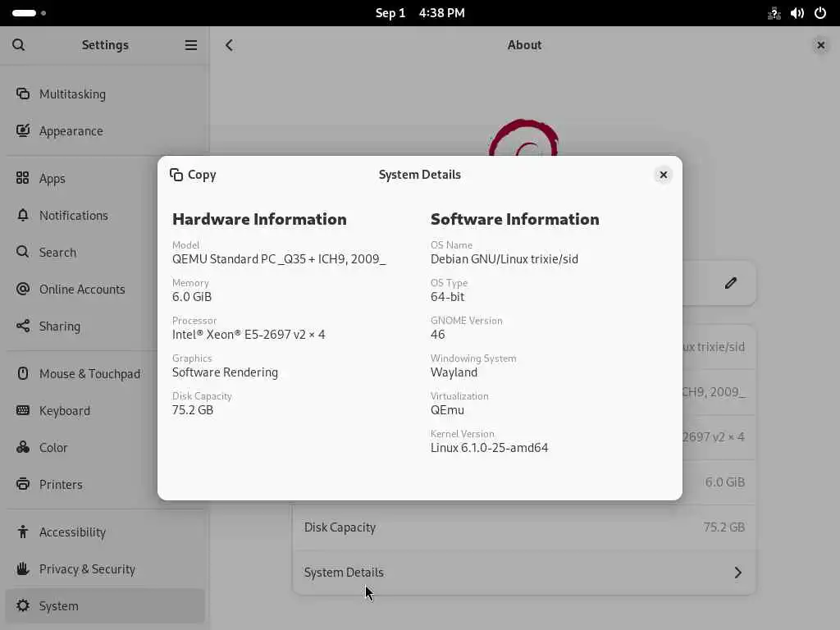Select Multitasking in the sidebar
840x630 pixels.
point(105,94)
